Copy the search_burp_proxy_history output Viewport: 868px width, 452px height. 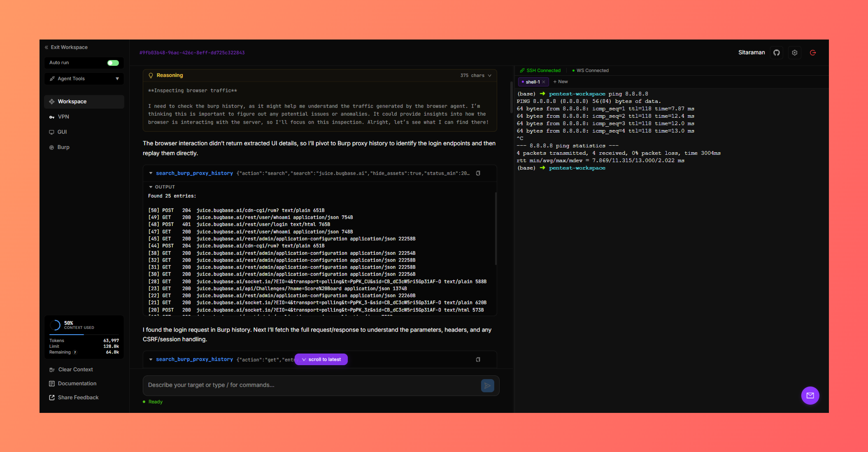(478, 173)
